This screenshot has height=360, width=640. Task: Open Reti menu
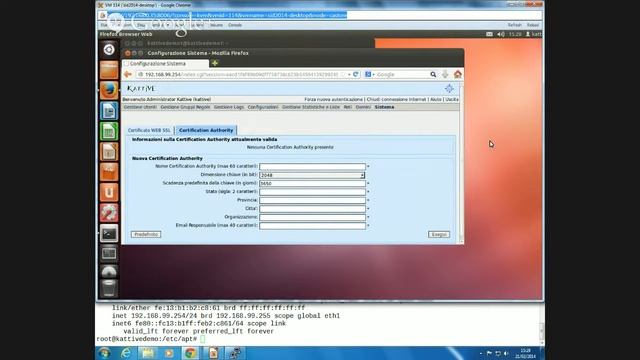click(348, 107)
